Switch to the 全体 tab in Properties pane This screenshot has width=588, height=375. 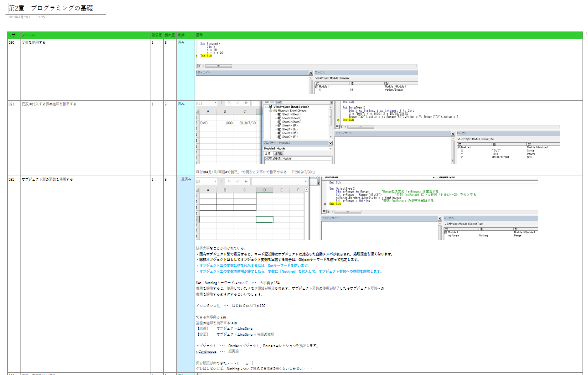(268, 154)
